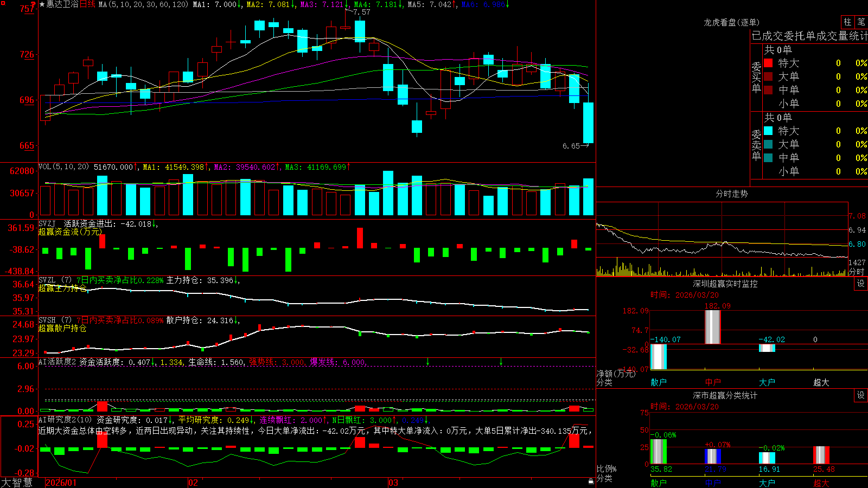Click the 小单 row under 委卖单
The width and height of the screenshot is (868, 488).
point(816,171)
